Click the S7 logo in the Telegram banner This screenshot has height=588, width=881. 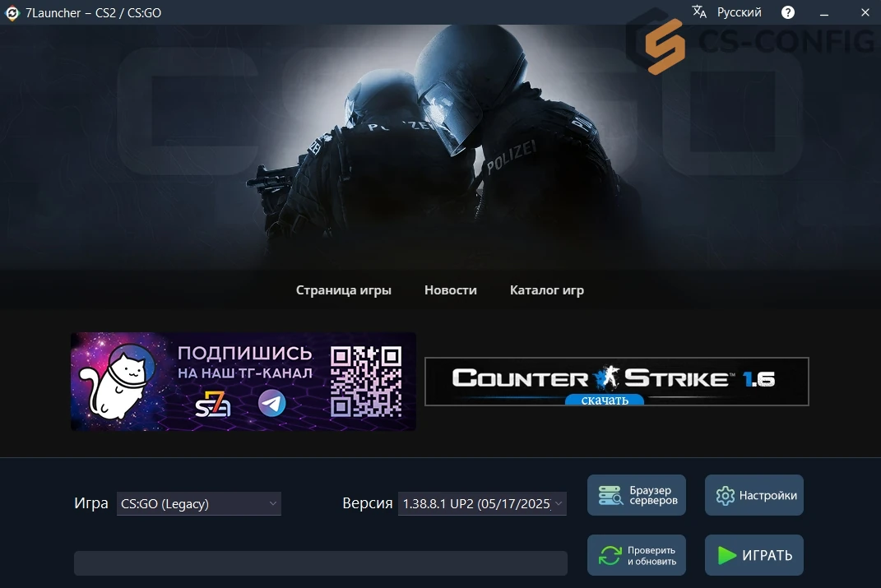pyautogui.click(x=216, y=403)
